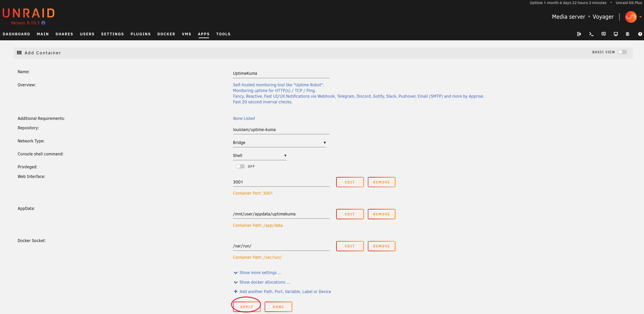The image size is (644, 314).
Task: Open the Settings menu
Action: click(112, 34)
